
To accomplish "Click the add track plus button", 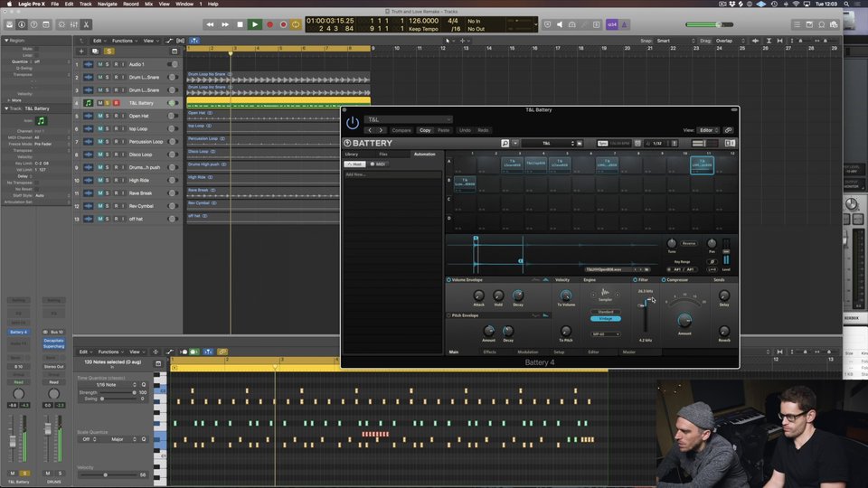I will 81,52.
